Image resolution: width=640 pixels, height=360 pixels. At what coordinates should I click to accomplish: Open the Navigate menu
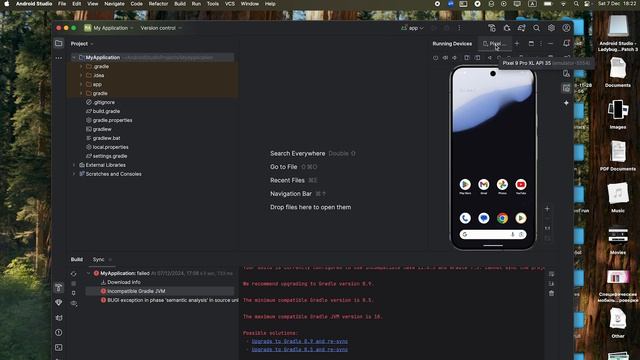point(114,4)
